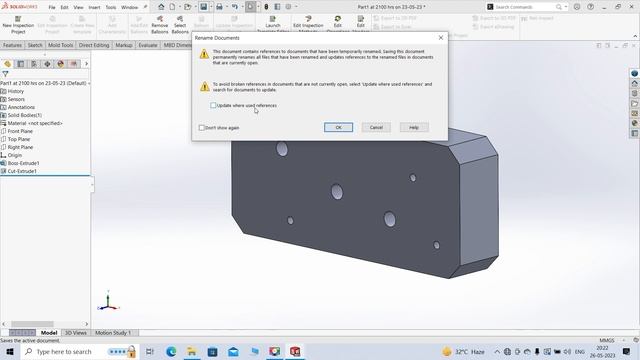The width and height of the screenshot is (640, 360).
Task: Open the Save options dropdown arrow
Action: pyautogui.click(x=211, y=7)
